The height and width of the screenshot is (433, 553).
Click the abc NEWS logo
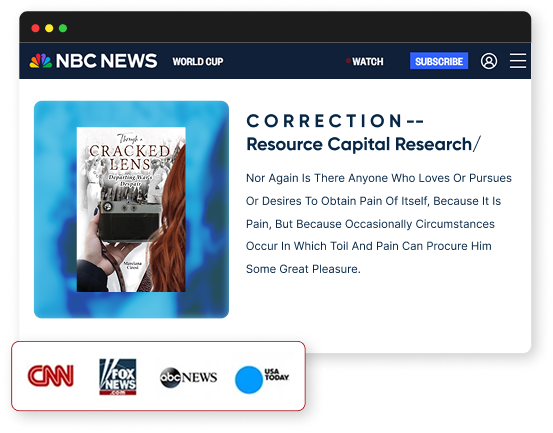[x=188, y=378]
